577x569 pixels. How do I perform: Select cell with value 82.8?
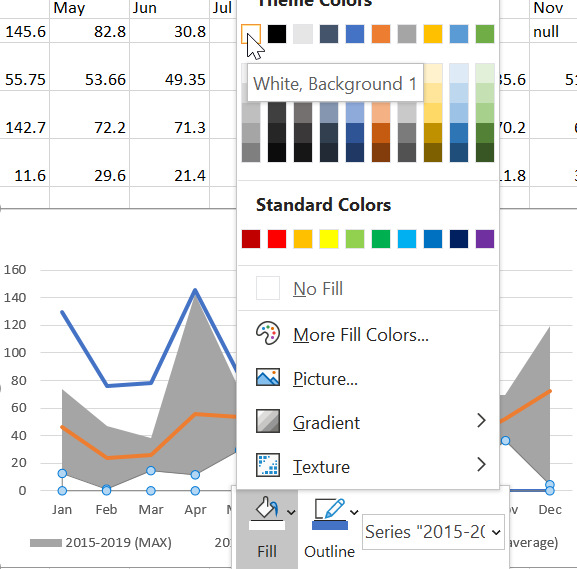[x=89, y=31]
